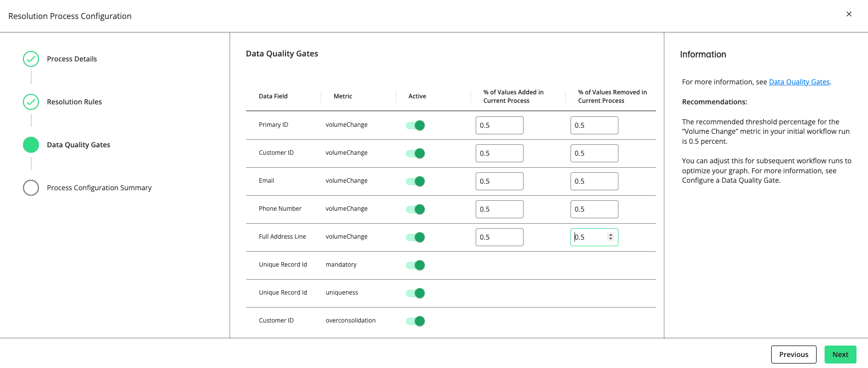The width and height of the screenshot is (868, 368).
Task: Click Primary ID values added input field
Action: click(x=499, y=125)
